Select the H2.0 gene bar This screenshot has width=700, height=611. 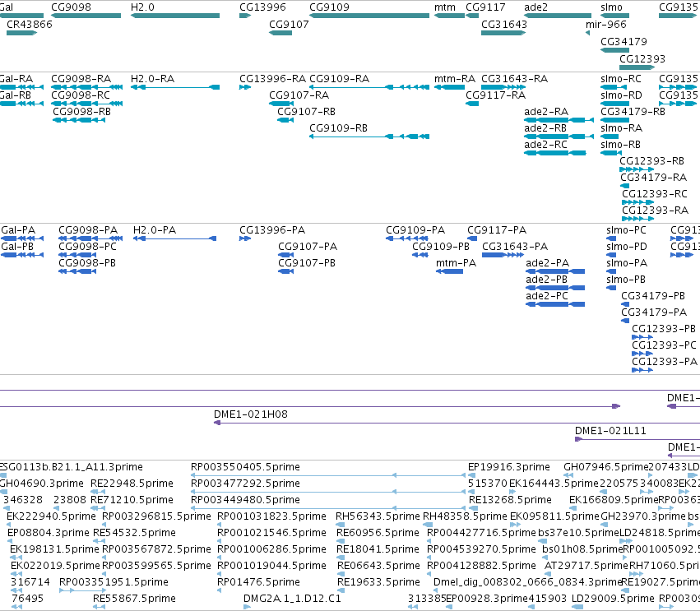[x=175, y=16]
